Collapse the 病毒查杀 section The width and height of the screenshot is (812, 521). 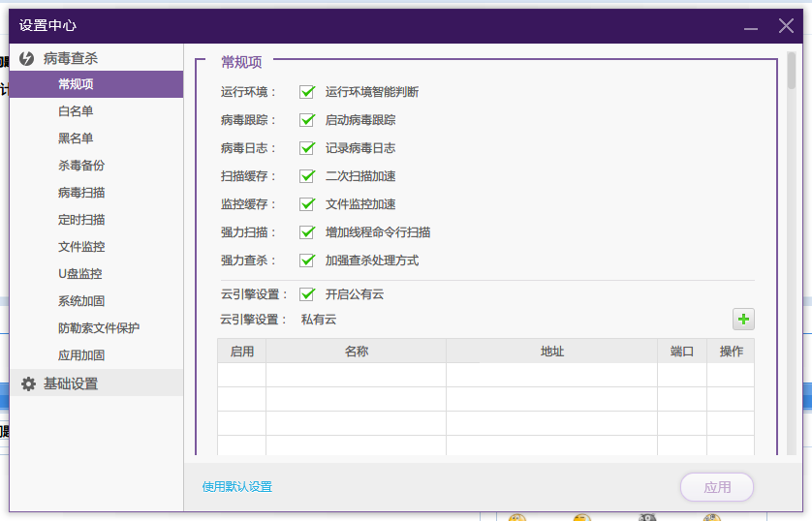coord(71,59)
